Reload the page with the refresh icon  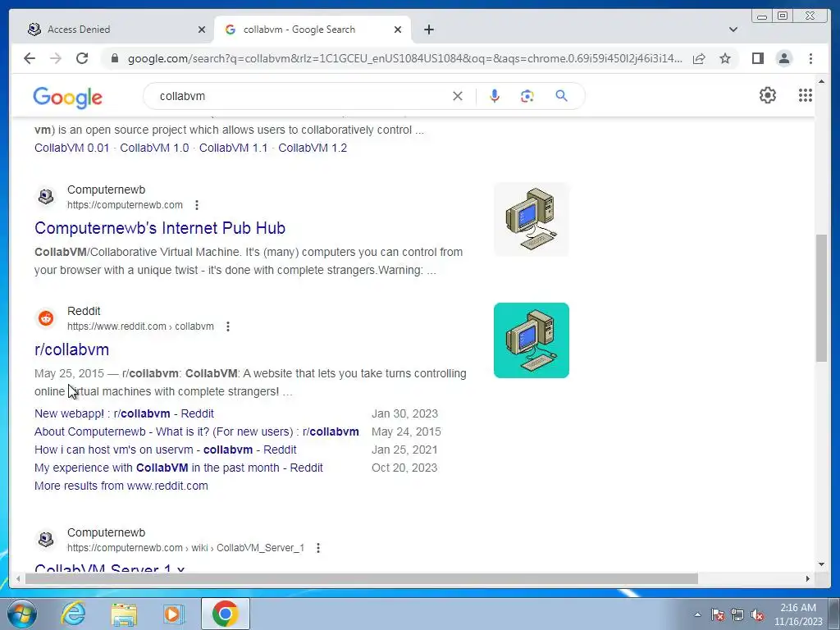tap(82, 58)
